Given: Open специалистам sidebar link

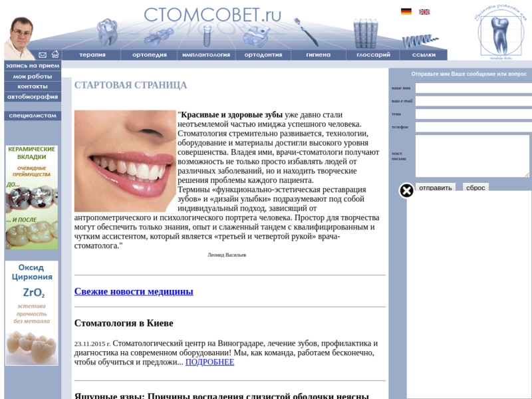Looking at the screenshot, I should pos(33,116).
